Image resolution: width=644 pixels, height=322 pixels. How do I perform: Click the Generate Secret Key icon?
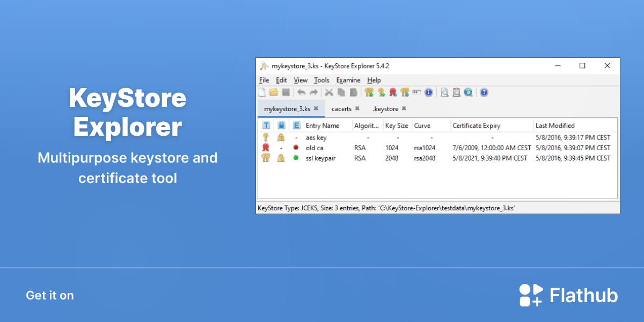[381, 92]
